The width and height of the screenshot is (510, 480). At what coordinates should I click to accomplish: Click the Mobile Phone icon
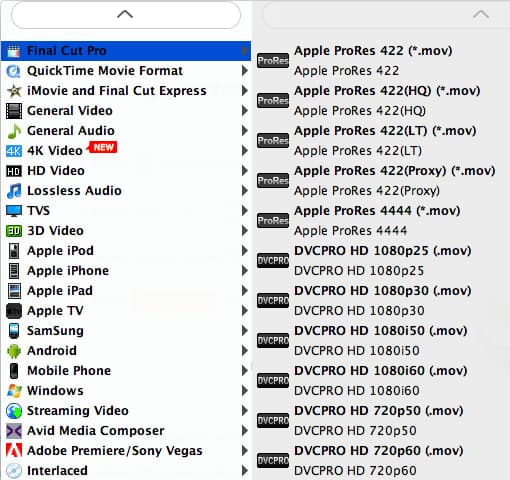click(x=14, y=371)
